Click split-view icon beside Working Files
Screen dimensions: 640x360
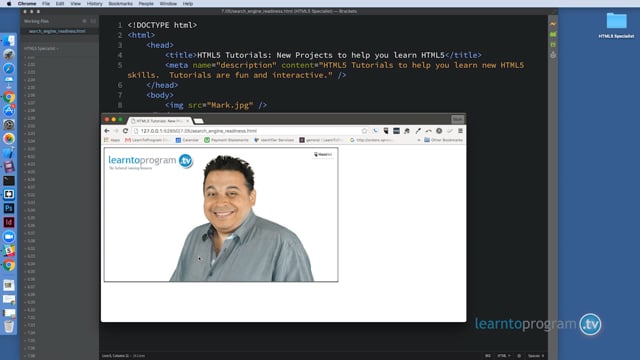point(93,21)
